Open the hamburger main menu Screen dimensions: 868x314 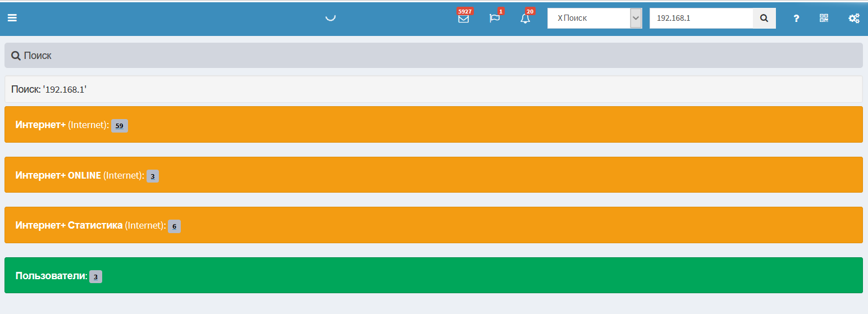(12, 18)
